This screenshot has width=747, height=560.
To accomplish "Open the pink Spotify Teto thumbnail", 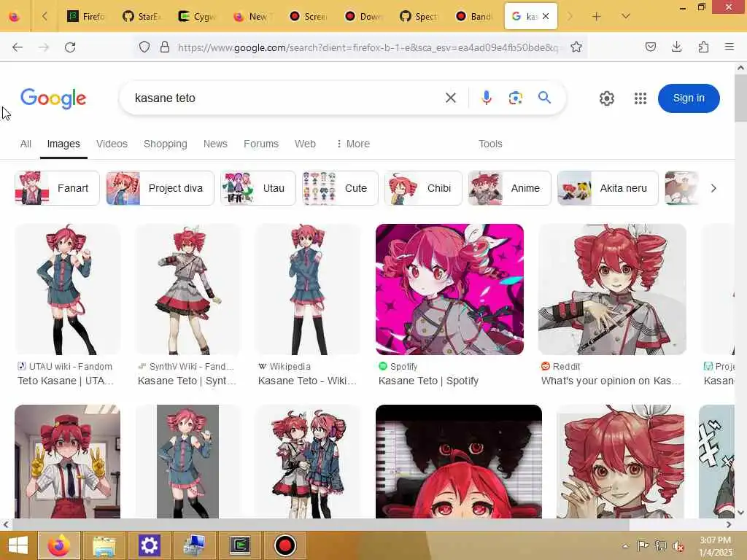I will [449, 289].
